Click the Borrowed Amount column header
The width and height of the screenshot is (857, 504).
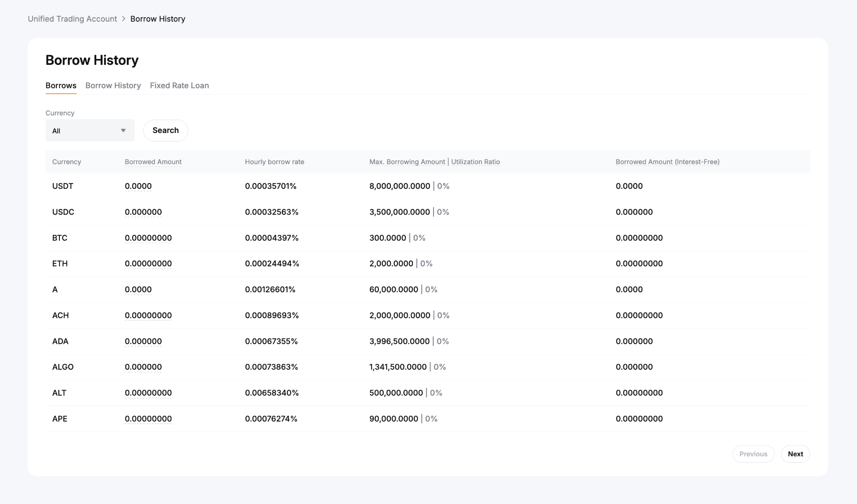coord(153,162)
